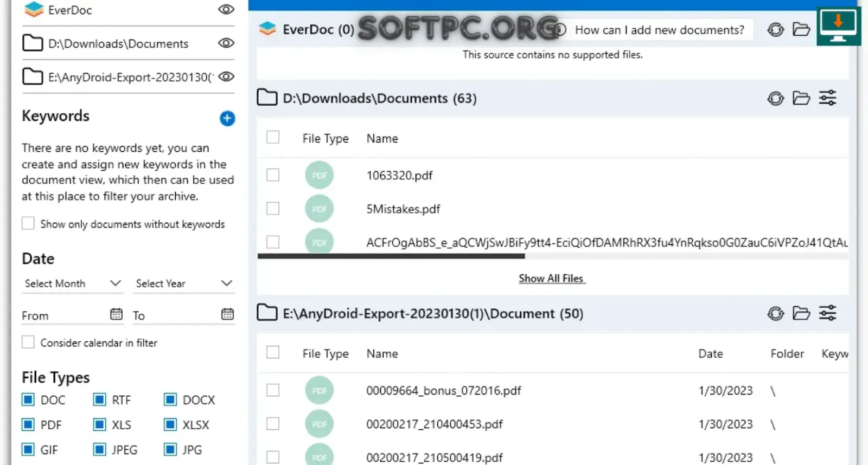
Task: Click PDF icon of 00009664_bonus_072016.pdf
Action: click(x=319, y=390)
